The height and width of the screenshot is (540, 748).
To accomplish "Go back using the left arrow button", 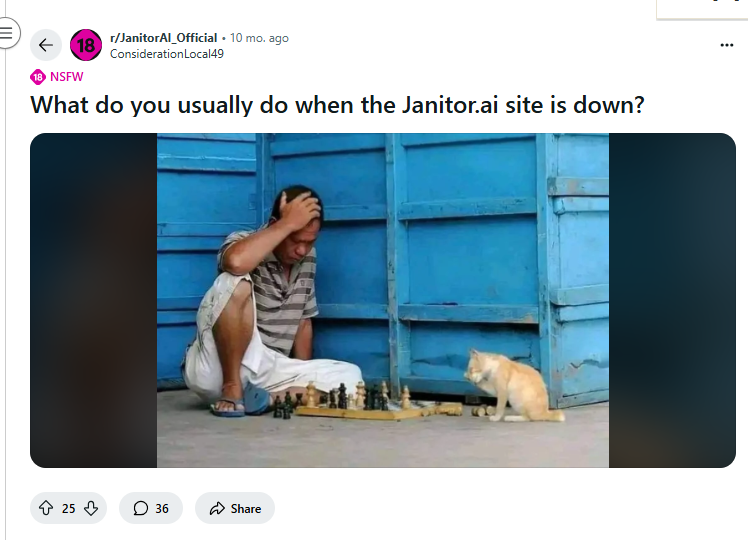I will tap(46, 45).
